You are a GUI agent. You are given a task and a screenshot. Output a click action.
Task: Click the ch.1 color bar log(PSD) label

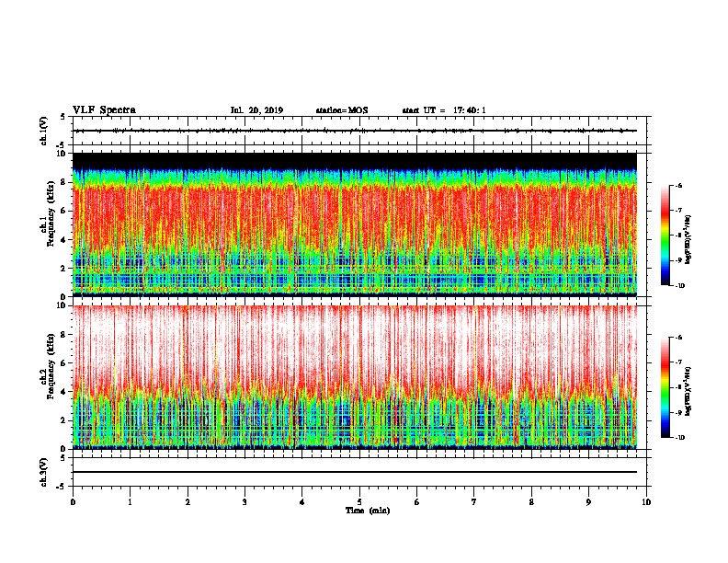click(688, 239)
